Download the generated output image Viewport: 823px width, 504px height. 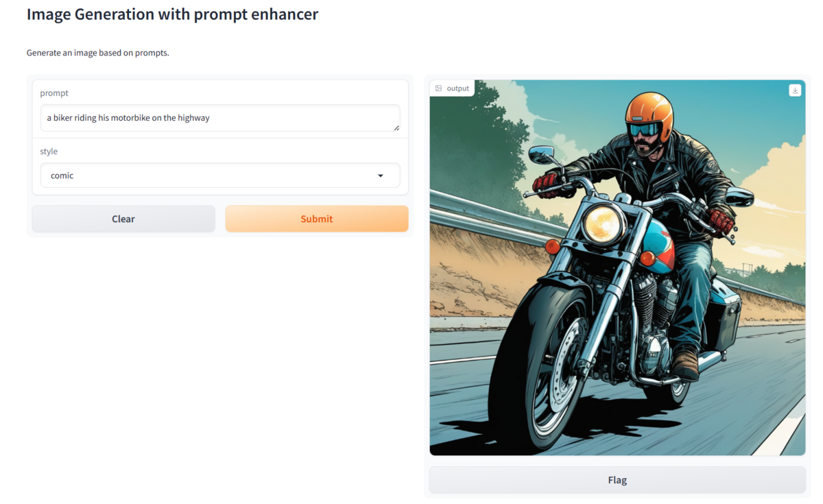[795, 91]
